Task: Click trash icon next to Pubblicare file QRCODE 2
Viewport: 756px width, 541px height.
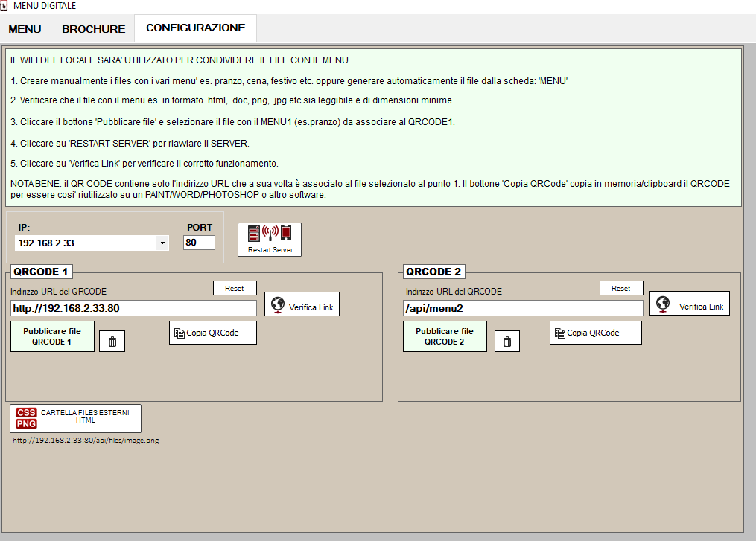Action: pos(507,342)
